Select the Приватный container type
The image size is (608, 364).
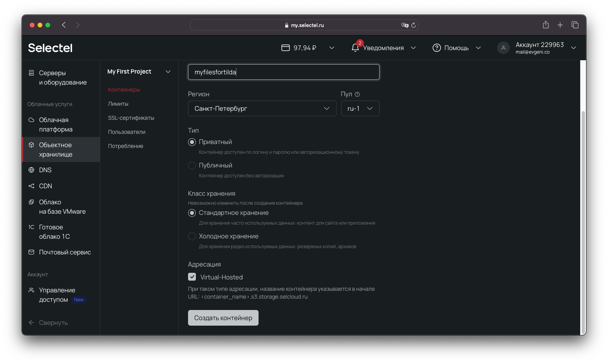(192, 142)
